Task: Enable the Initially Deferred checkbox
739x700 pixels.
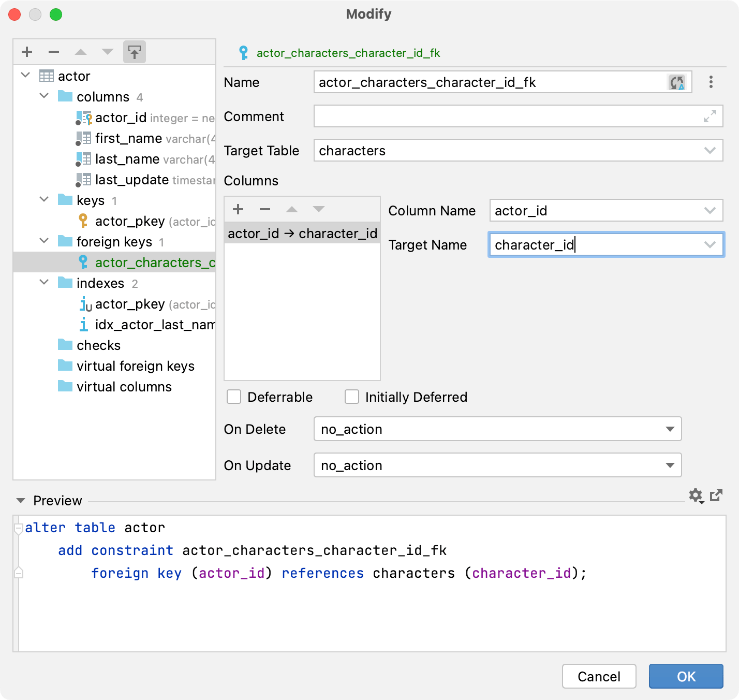Action: pyautogui.click(x=352, y=397)
